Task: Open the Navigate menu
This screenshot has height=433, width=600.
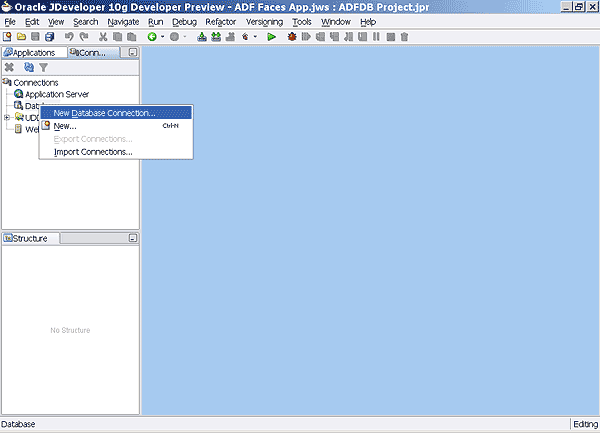Action: (x=123, y=22)
